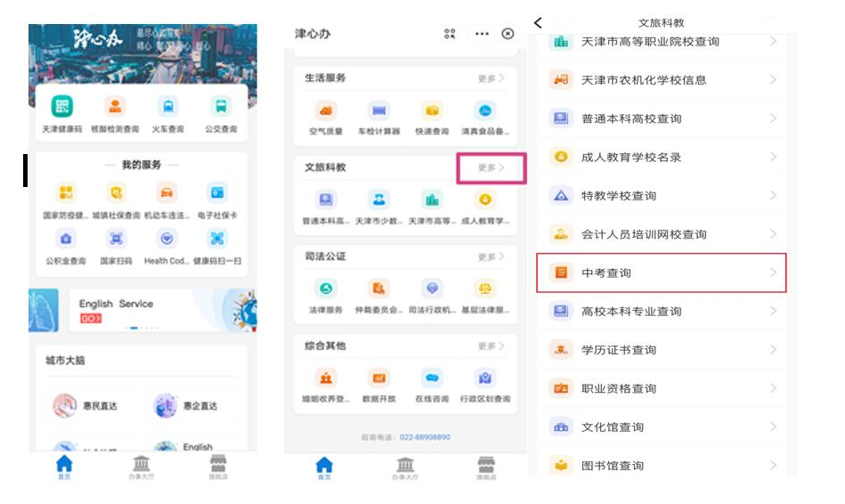The image size is (845, 504).
Task: Expand 更多 in the 文旅科教 section
Action: 491,167
